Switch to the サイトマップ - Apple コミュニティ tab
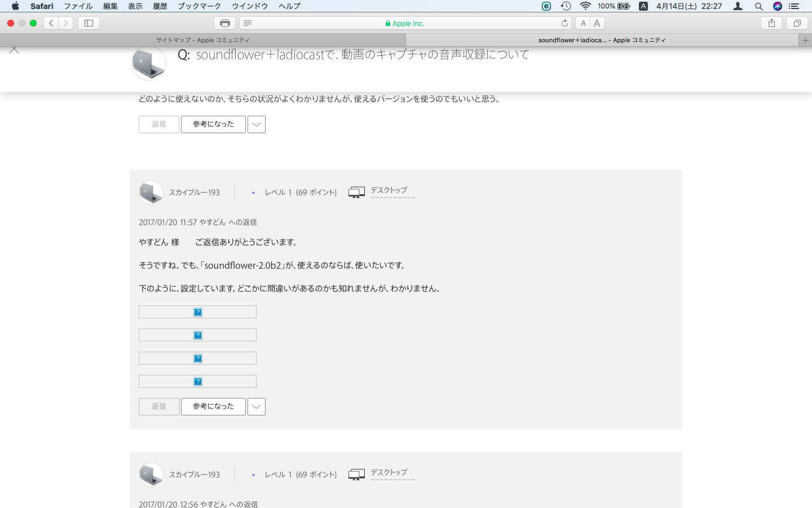The image size is (812, 508). (x=203, y=40)
